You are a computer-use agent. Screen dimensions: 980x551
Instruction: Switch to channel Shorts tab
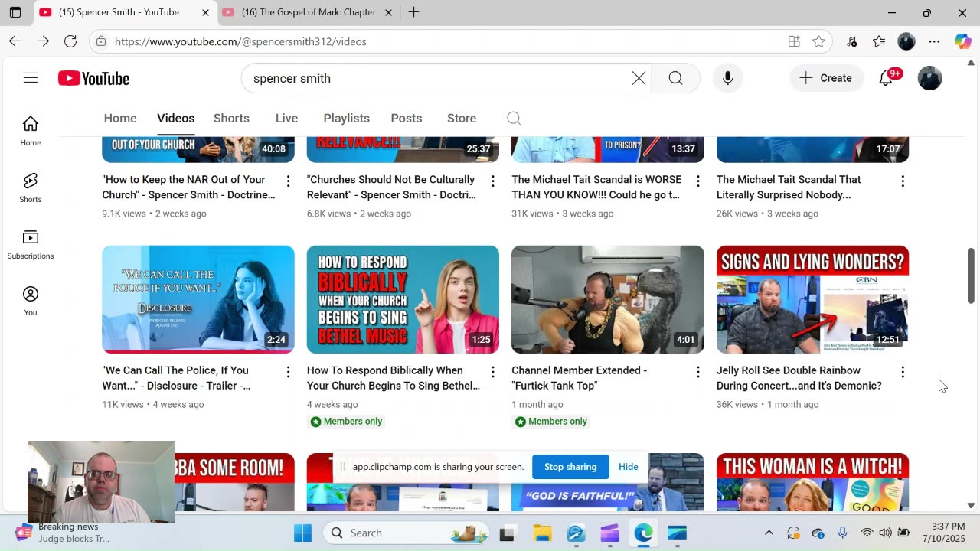231,118
